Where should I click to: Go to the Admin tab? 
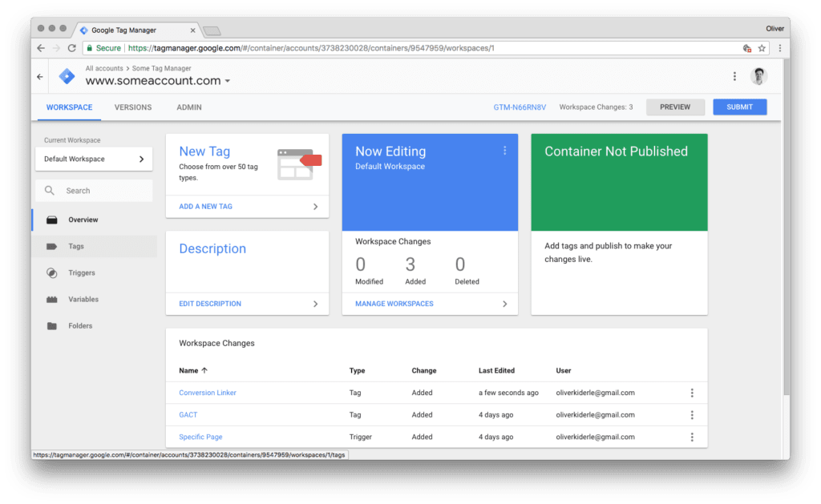coord(189,107)
